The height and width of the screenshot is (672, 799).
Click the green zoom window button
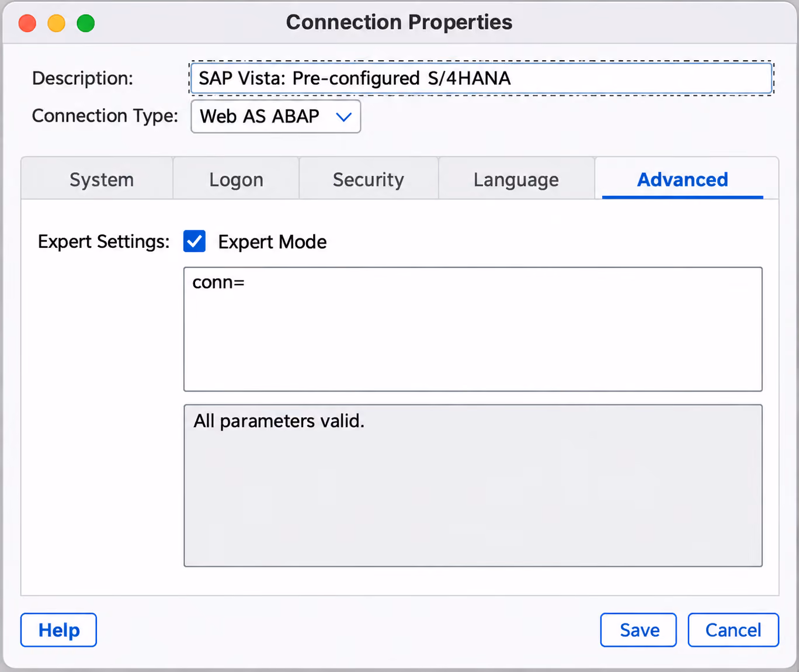coord(86,23)
